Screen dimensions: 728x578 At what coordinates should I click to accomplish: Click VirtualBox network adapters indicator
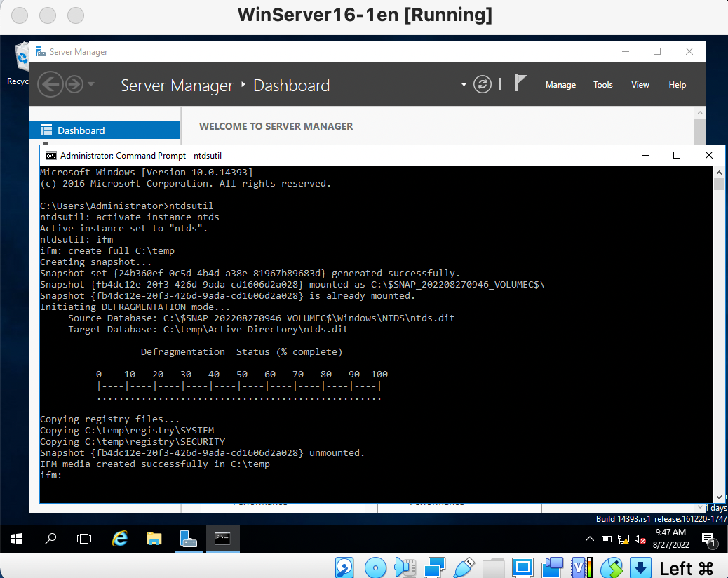tap(434, 567)
